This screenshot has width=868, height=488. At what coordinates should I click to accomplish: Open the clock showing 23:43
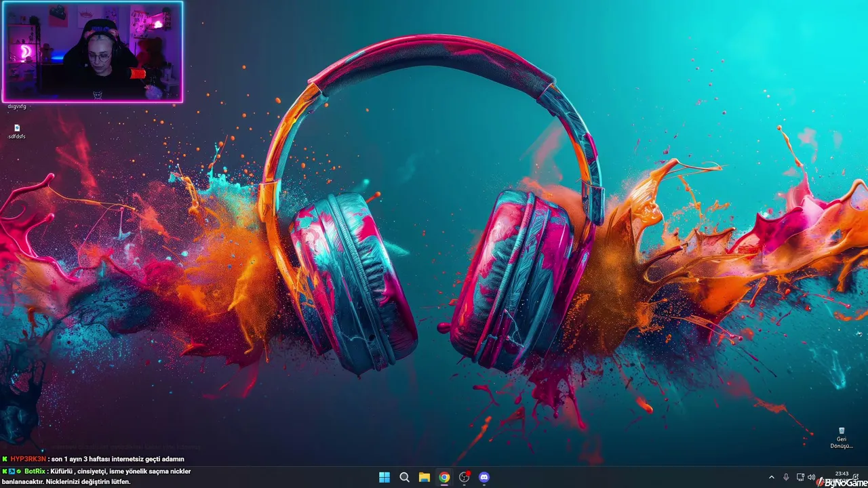click(842, 474)
